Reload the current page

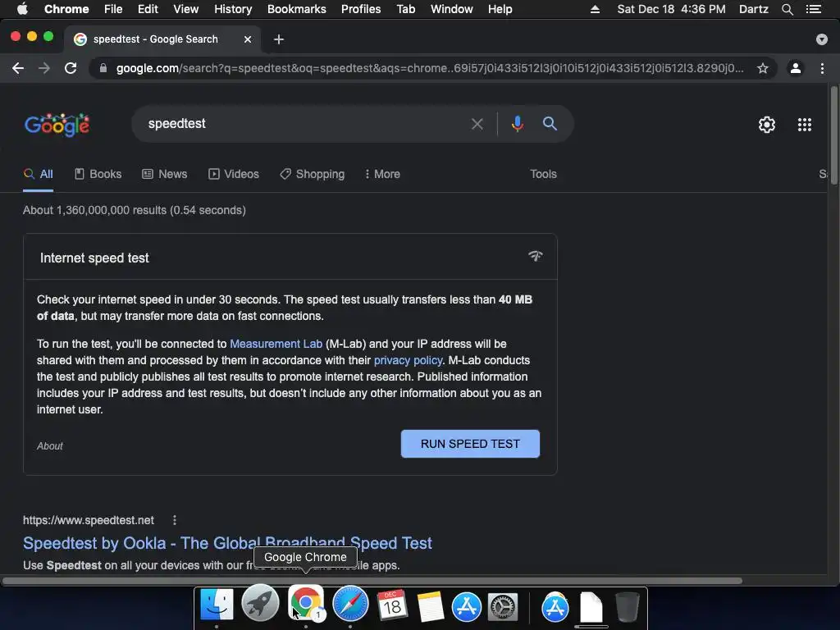click(71, 68)
